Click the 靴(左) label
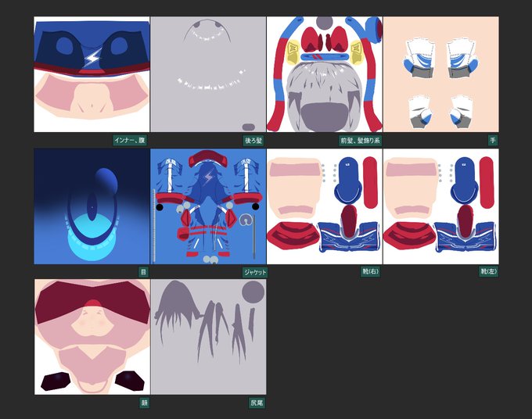 [x=488, y=271]
